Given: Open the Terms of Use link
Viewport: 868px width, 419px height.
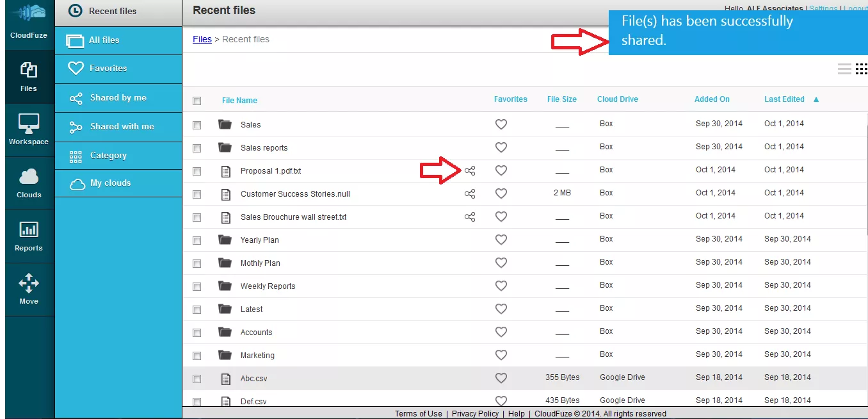Looking at the screenshot, I should [418, 413].
